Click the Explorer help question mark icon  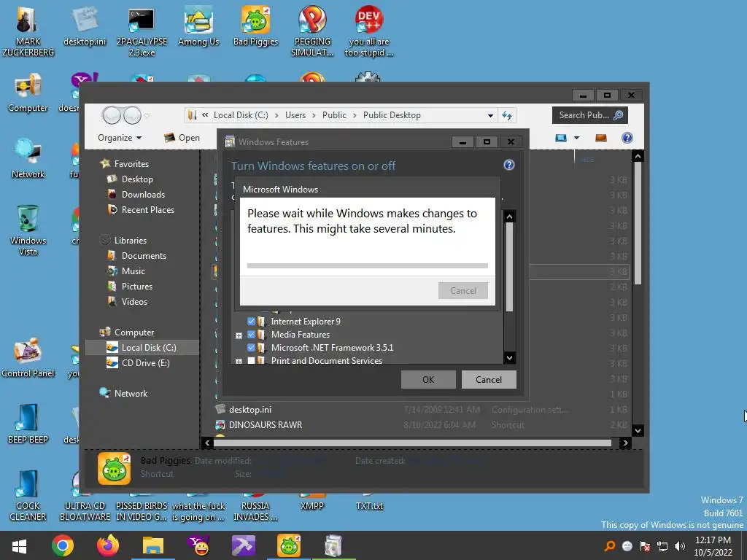(627, 138)
